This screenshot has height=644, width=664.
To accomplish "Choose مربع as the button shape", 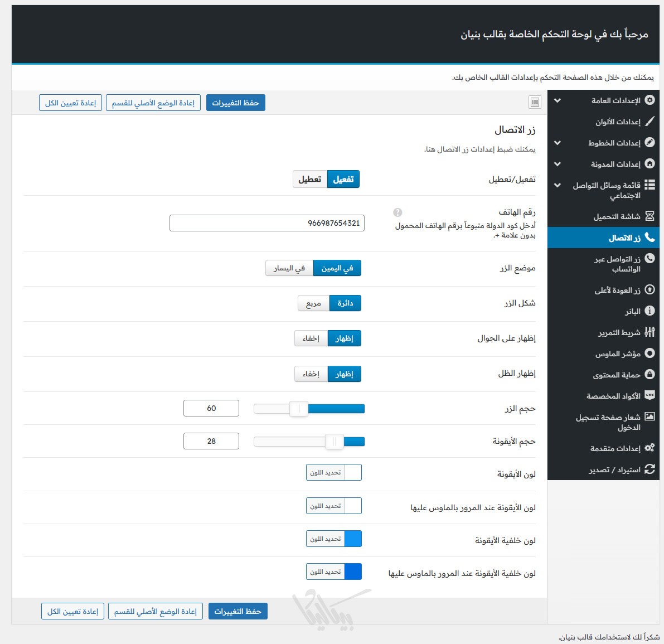I will [x=314, y=303].
